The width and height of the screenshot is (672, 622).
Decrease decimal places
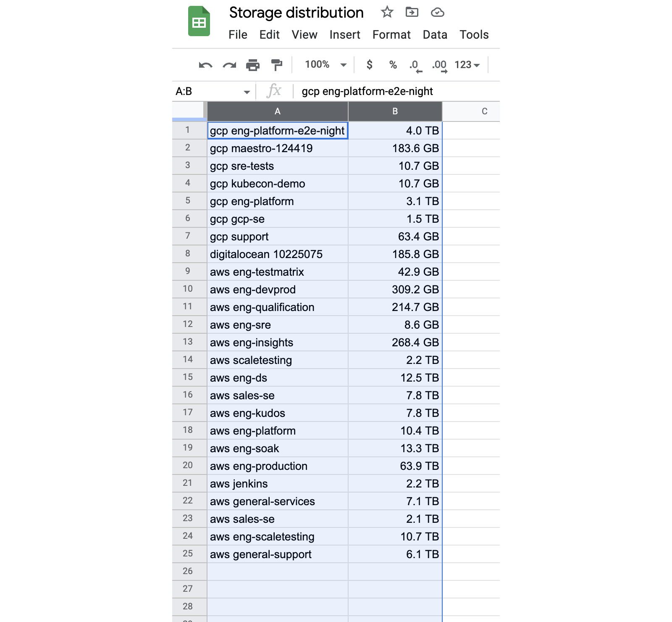click(415, 66)
